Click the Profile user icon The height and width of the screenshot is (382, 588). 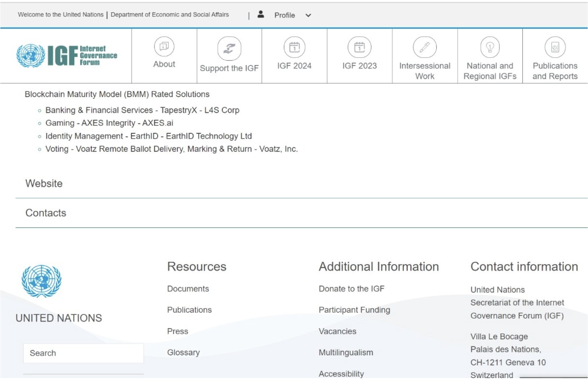260,14
